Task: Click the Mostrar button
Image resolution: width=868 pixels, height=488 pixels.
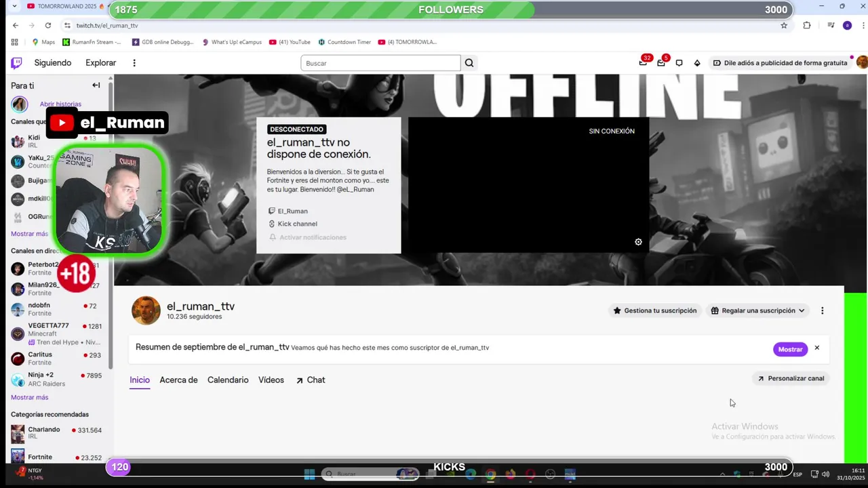Action: tap(790, 349)
